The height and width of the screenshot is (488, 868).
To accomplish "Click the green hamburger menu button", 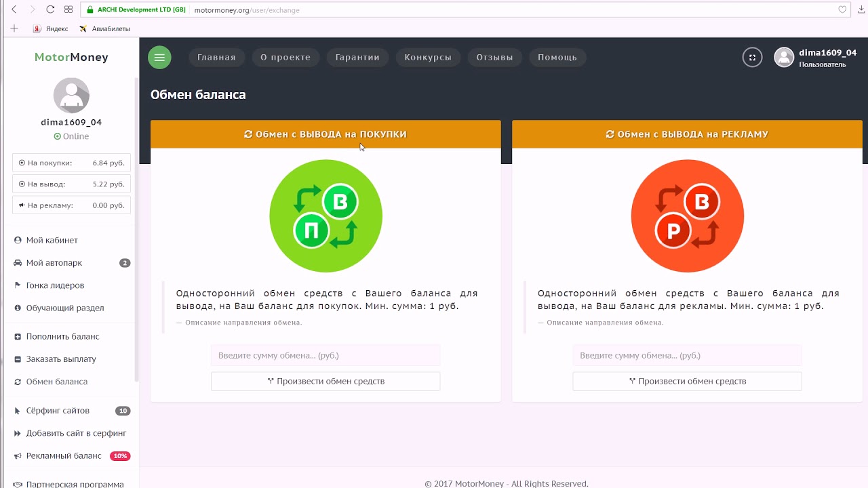I will coord(159,57).
